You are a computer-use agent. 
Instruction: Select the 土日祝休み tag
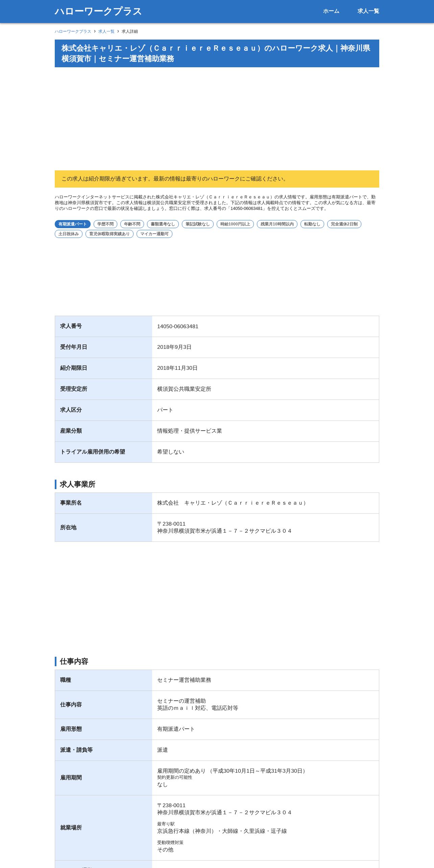tap(69, 234)
